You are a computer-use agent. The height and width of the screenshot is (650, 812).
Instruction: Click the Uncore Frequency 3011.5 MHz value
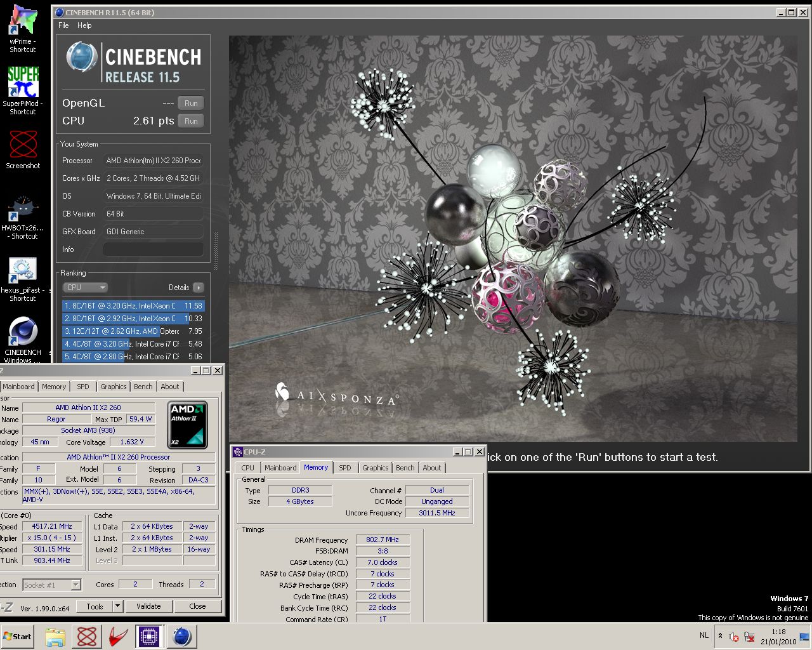coord(437,513)
